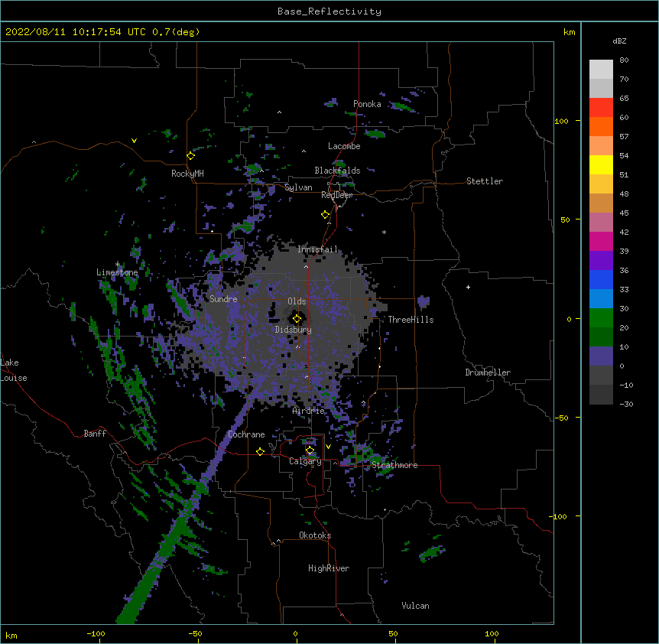Click the blue 33-36 dBZ legend swatch
The image size is (659, 644).
601,280
